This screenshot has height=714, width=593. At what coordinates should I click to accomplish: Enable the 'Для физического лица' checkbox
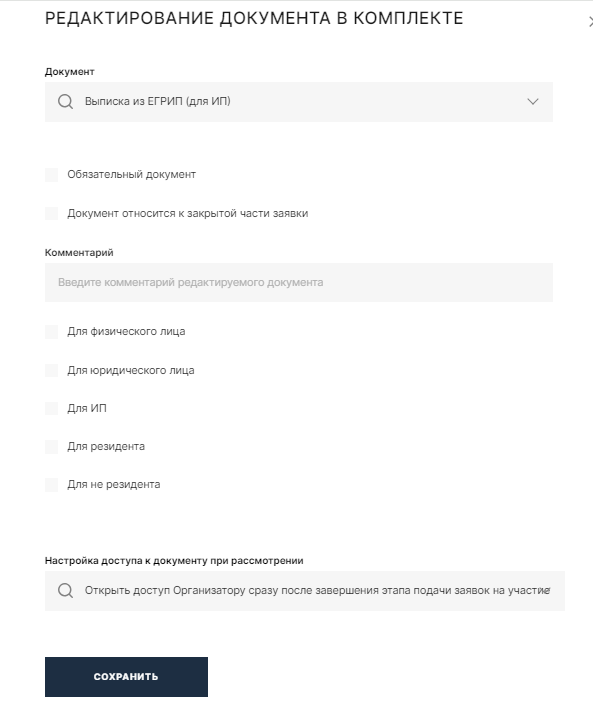tap(51, 332)
